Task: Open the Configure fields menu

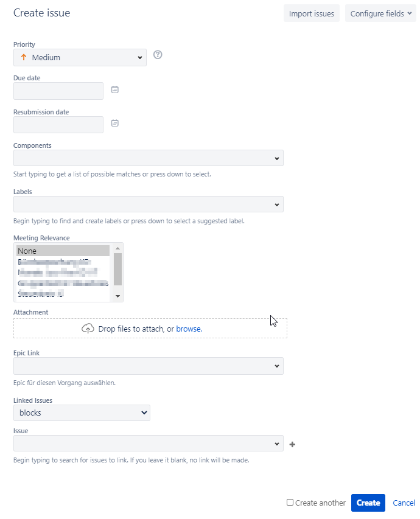Action: click(x=380, y=13)
